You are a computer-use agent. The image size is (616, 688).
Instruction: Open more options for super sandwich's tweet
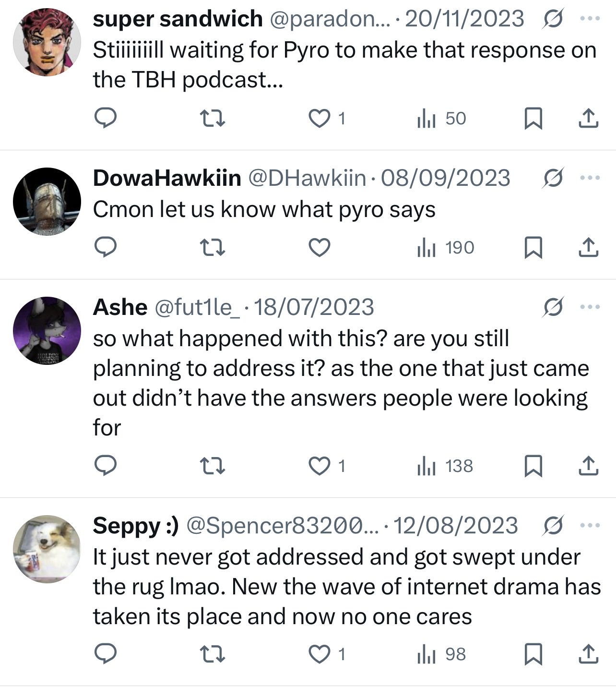click(x=590, y=19)
